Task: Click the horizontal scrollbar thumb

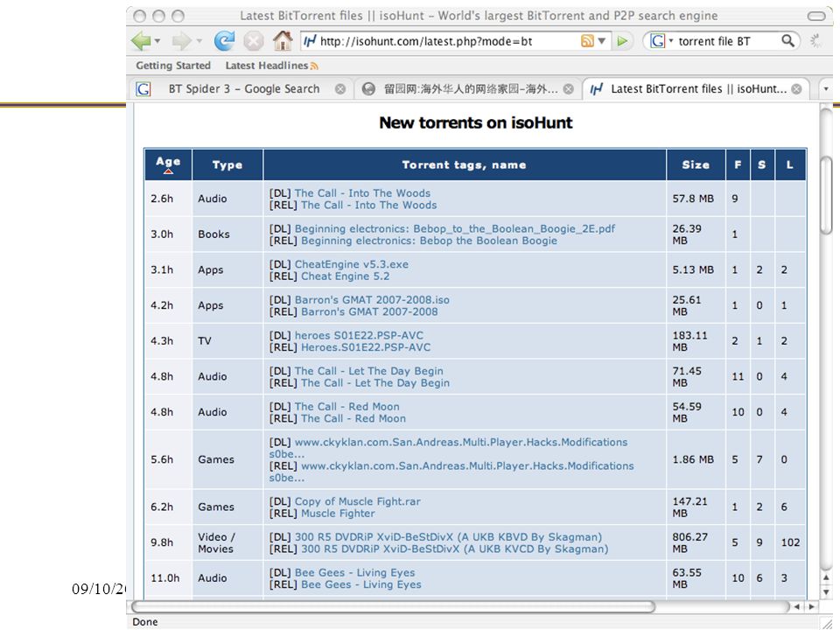Action: pyautogui.click(x=393, y=606)
